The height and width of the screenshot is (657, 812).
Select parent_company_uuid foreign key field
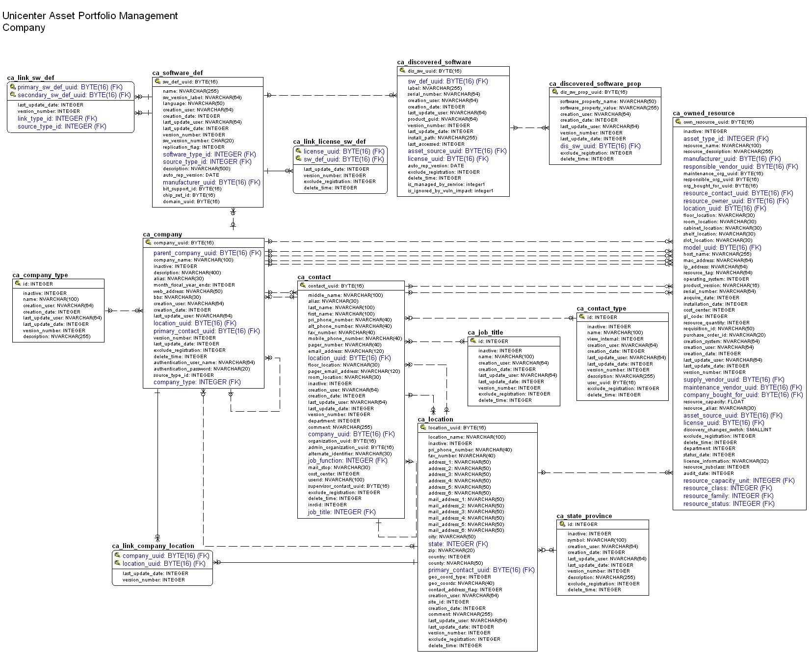(208, 253)
